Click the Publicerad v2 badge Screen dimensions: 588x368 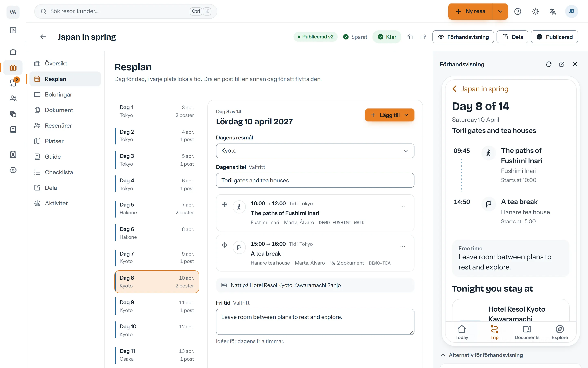[315, 37]
